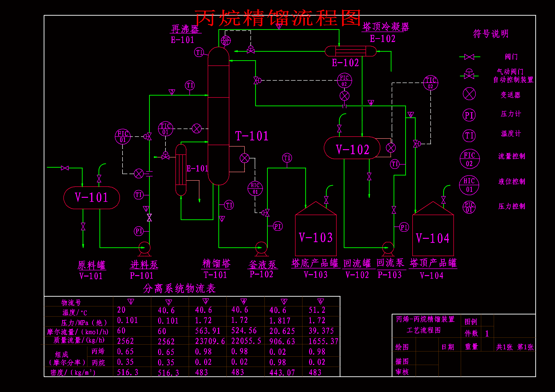The height and width of the screenshot is (392, 555).
Task: Select the PIC 01 symbol in legend
Action: tap(469, 207)
